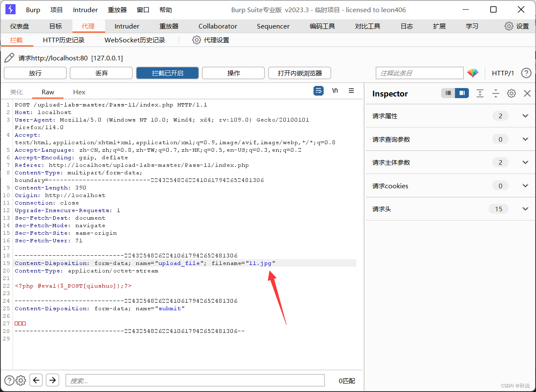This screenshot has height=392, width=536.
Task: Switch Inspector to right layout view
Action: coord(462,93)
